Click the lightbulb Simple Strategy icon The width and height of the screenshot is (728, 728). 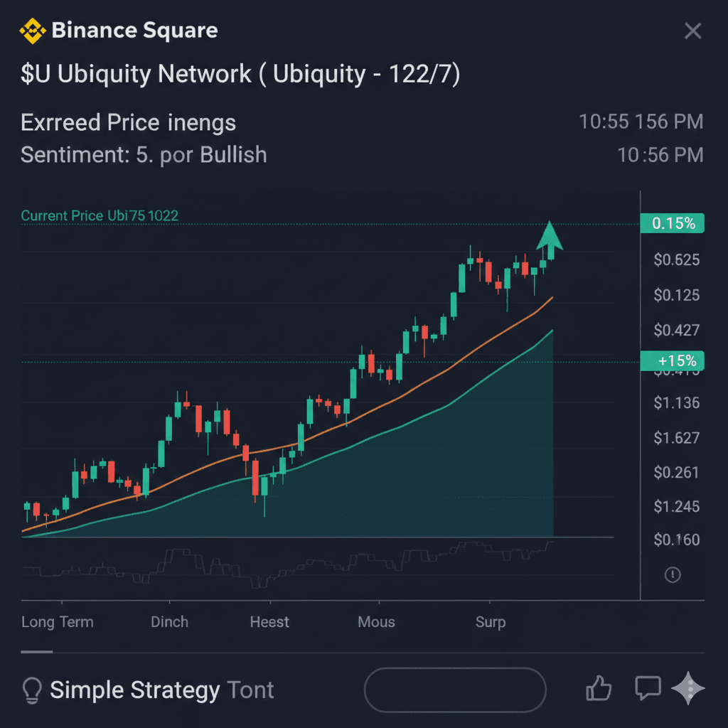32,690
